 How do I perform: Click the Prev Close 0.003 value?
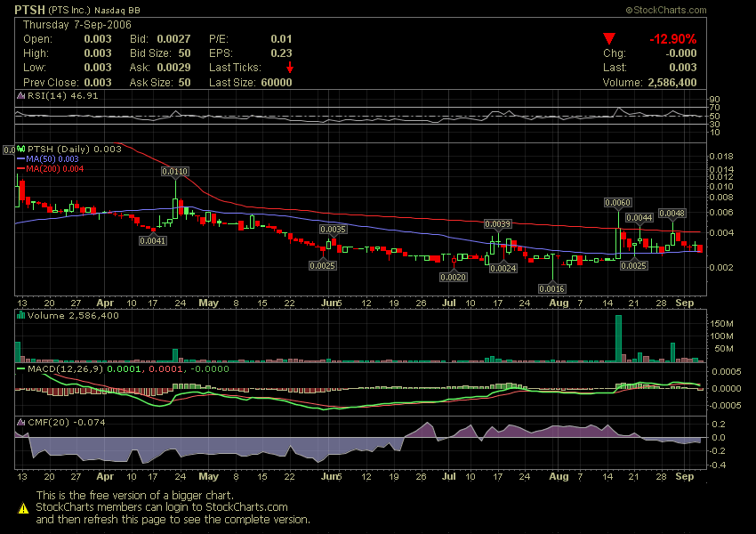[x=98, y=83]
